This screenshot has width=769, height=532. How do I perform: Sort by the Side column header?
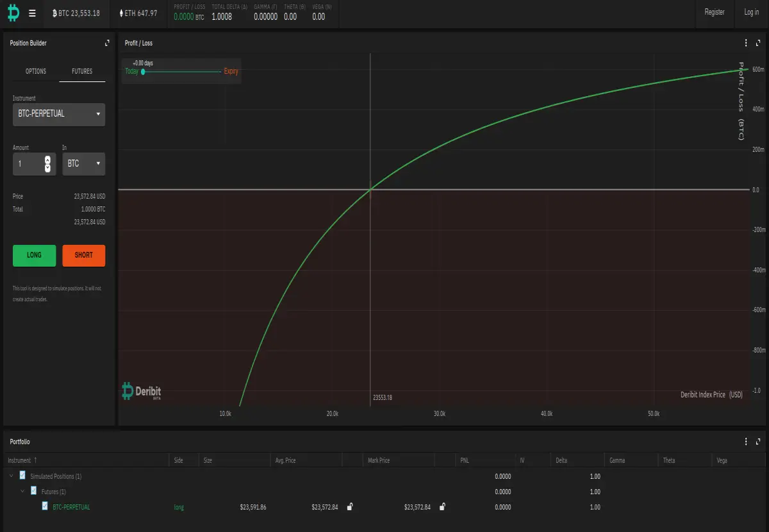(183, 460)
